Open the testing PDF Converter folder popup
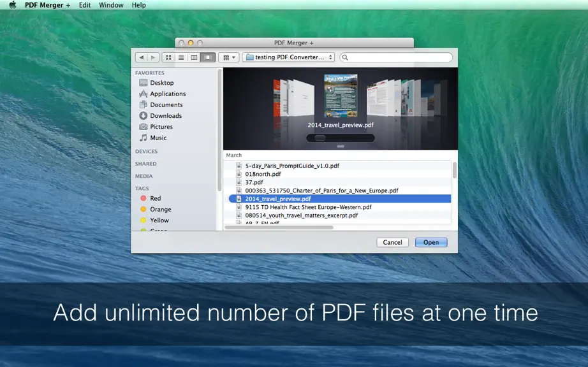This screenshot has width=588, height=367. point(288,57)
